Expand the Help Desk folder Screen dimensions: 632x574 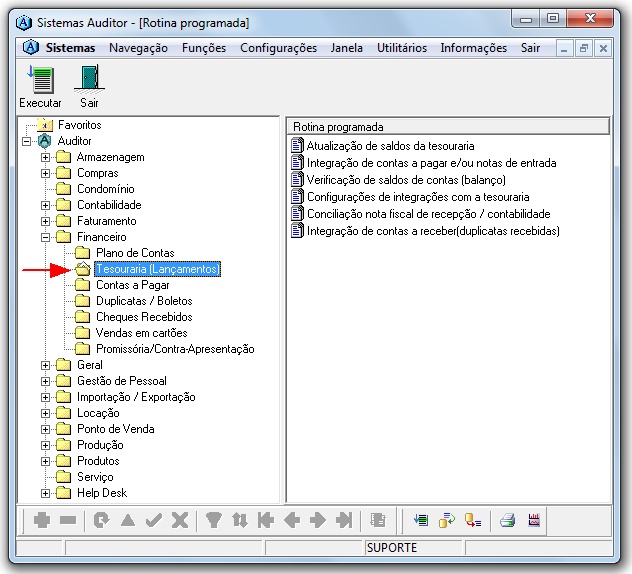pos(46,493)
